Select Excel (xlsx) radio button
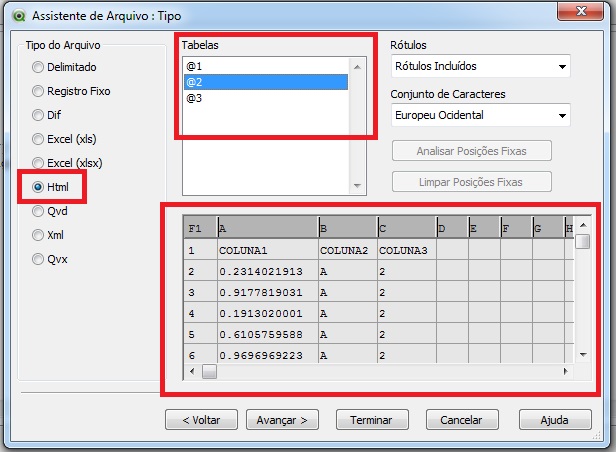This screenshot has width=616, height=452. point(38,163)
